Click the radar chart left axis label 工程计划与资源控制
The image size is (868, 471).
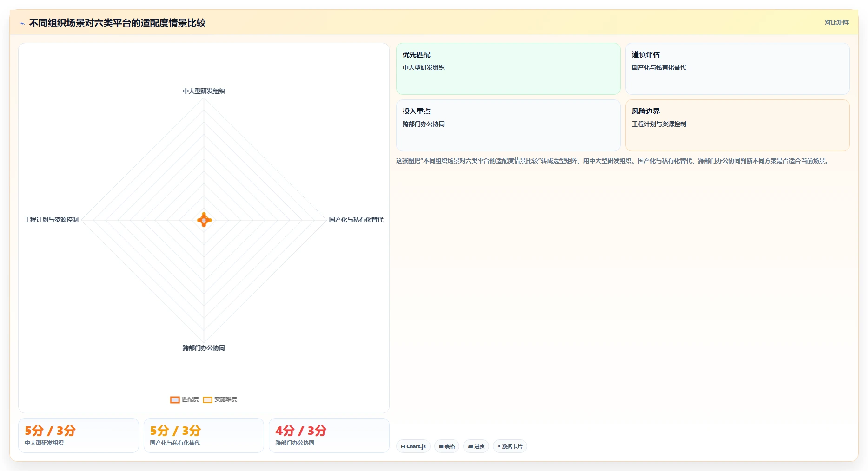tap(52, 220)
